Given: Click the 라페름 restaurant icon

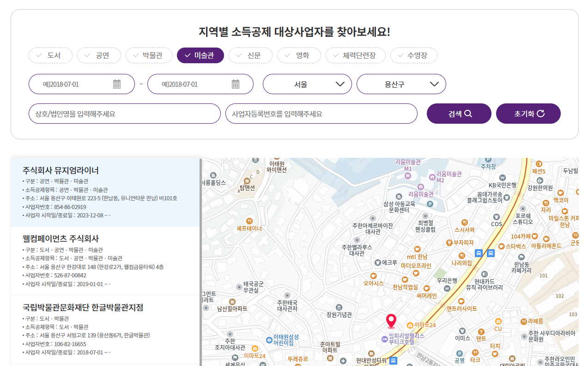Looking at the screenshot, I should [523, 321].
